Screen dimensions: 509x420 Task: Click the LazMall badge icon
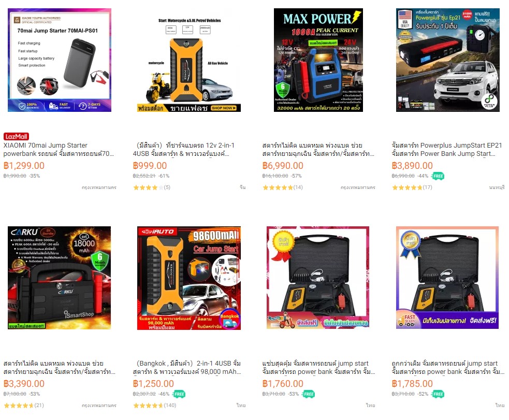pyautogui.click(x=16, y=137)
